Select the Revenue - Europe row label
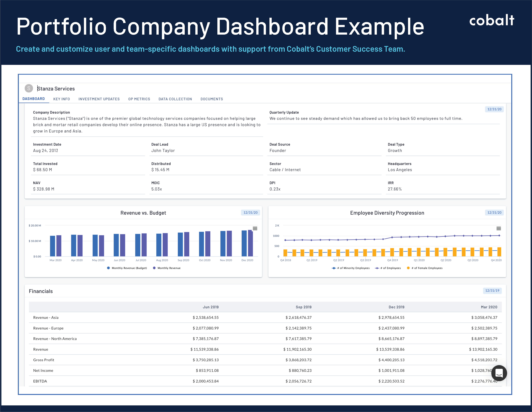The image size is (532, 412). [x=48, y=328]
